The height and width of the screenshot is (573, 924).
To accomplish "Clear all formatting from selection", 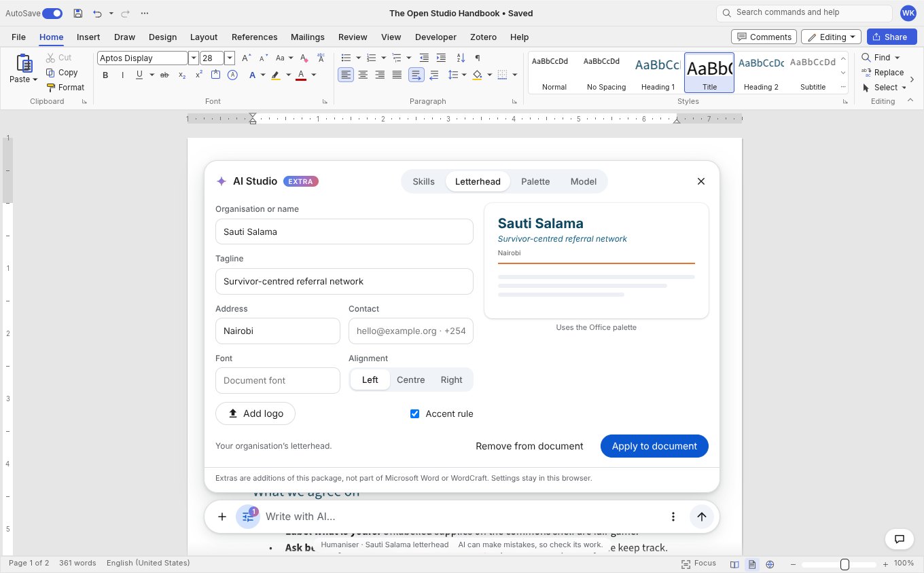I will coord(304,58).
